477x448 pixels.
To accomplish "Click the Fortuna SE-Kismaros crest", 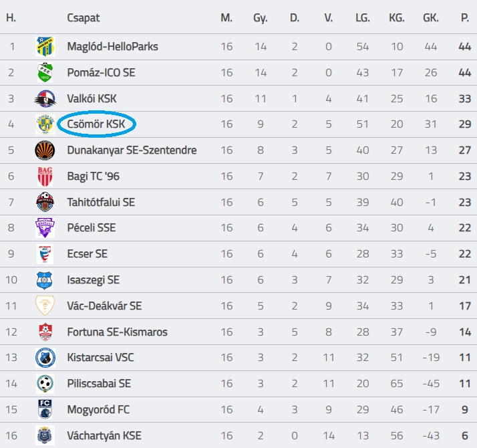I will (45, 332).
